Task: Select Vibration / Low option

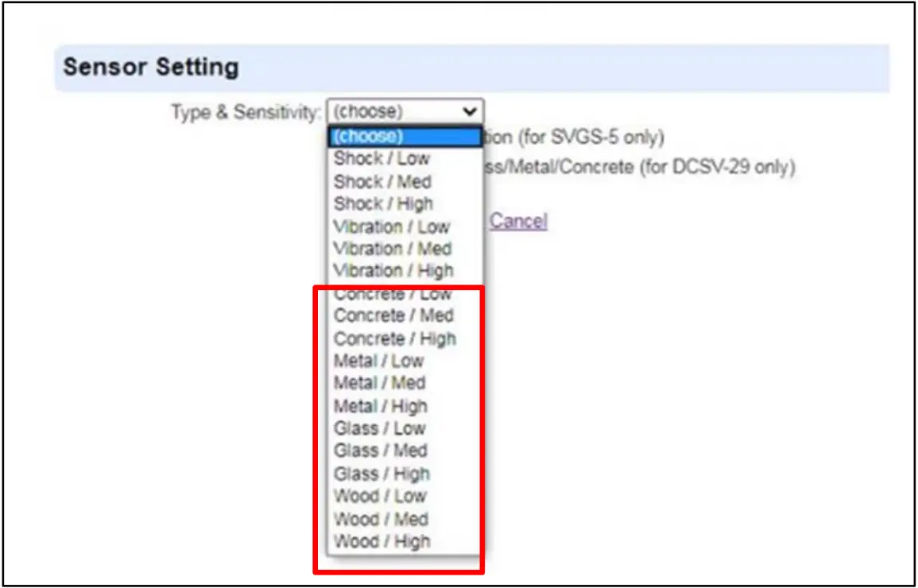Action: 391,226
